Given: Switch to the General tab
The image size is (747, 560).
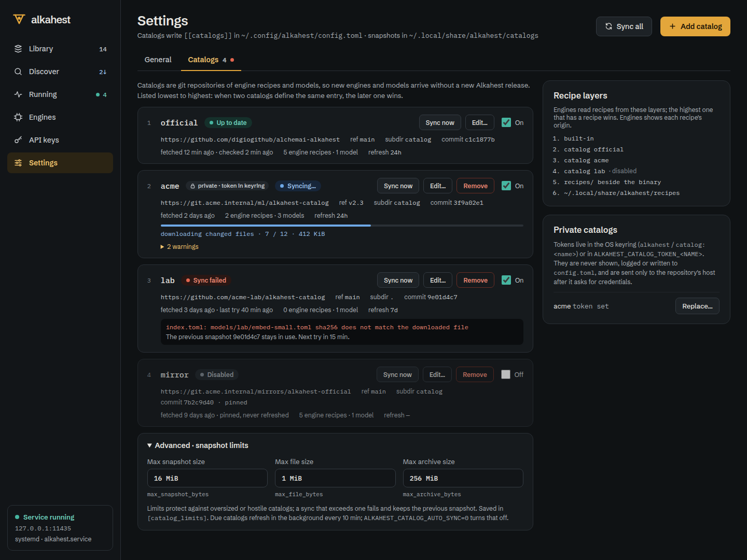Looking at the screenshot, I should (x=158, y=60).
